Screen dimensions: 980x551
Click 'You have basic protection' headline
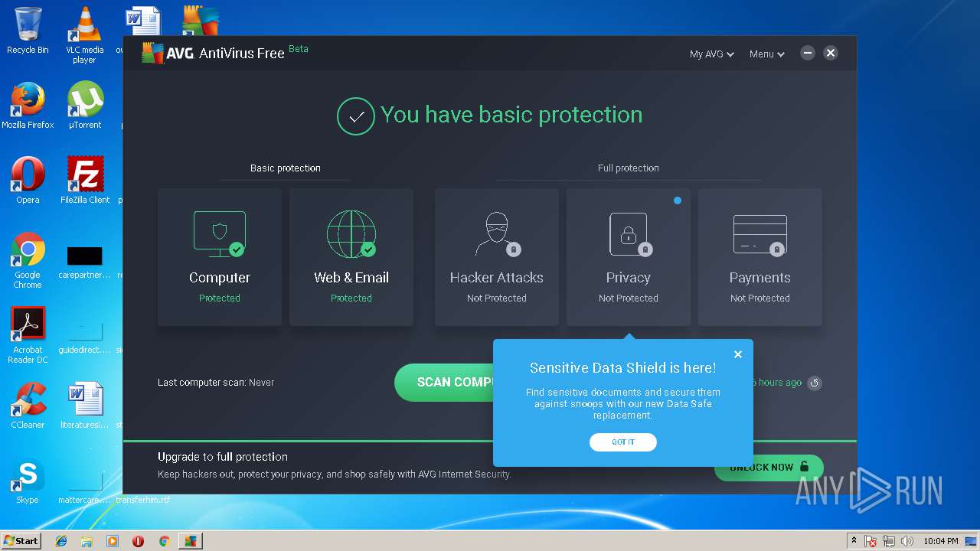tap(511, 115)
